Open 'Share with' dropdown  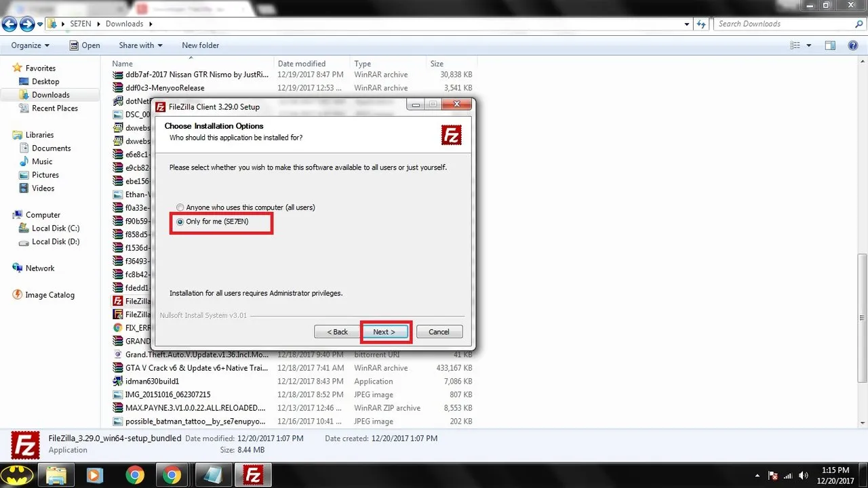click(x=140, y=45)
